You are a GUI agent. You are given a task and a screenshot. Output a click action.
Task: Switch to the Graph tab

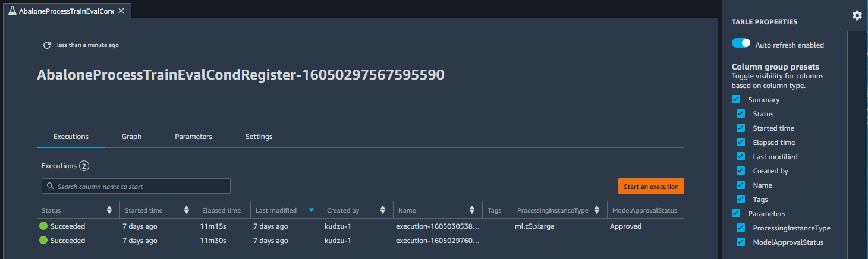tap(131, 137)
